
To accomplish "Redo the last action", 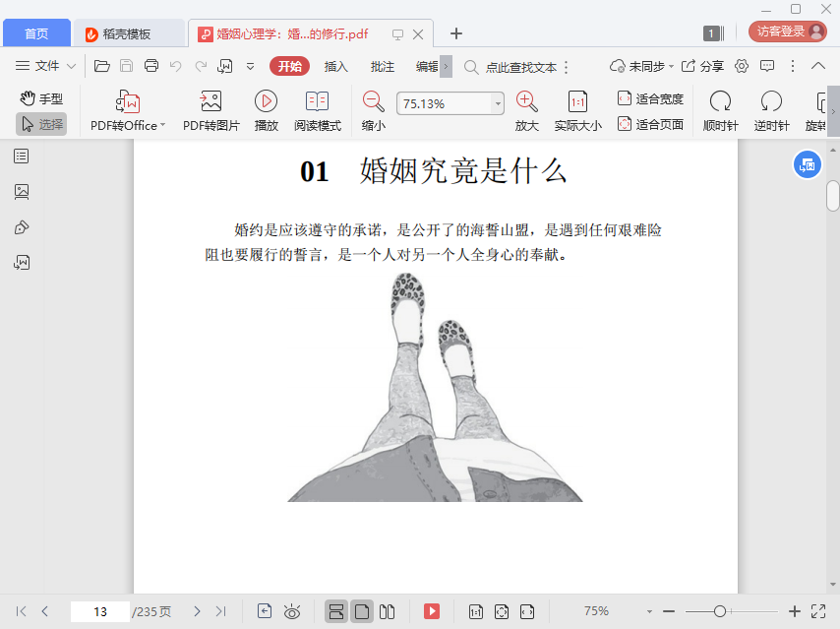I will pos(201,66).
